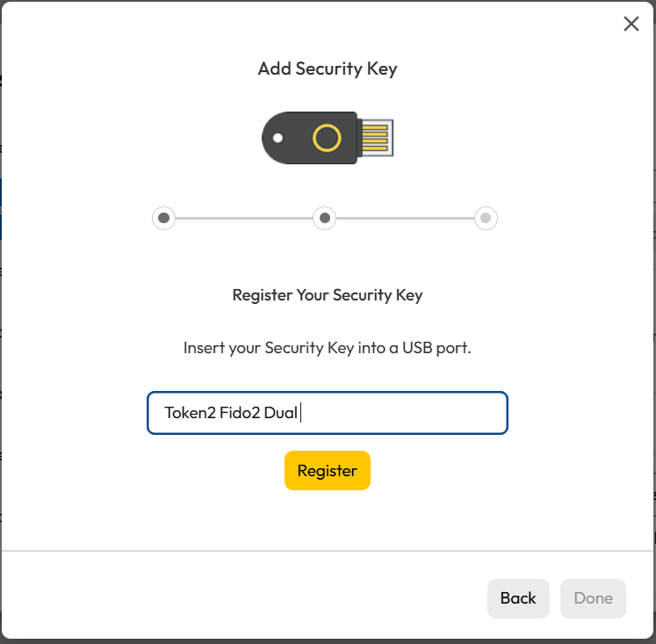The width and height of the screenshot is (656, 644).
Task: Close the Add Security Key dialog
Action: pos(631,24)
